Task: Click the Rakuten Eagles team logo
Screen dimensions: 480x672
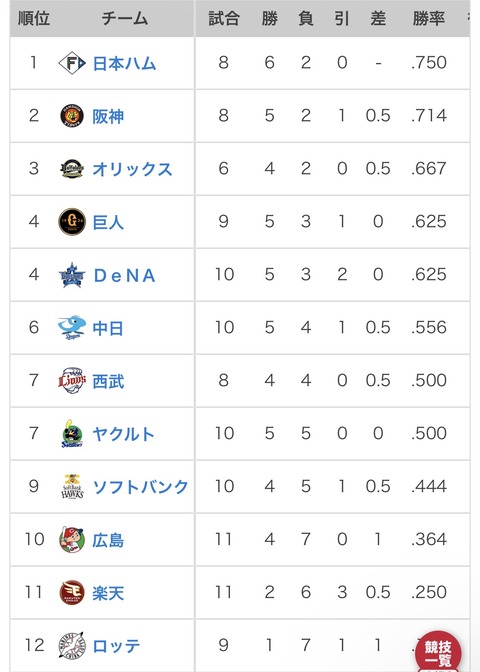Action: (x=72, y=593)
